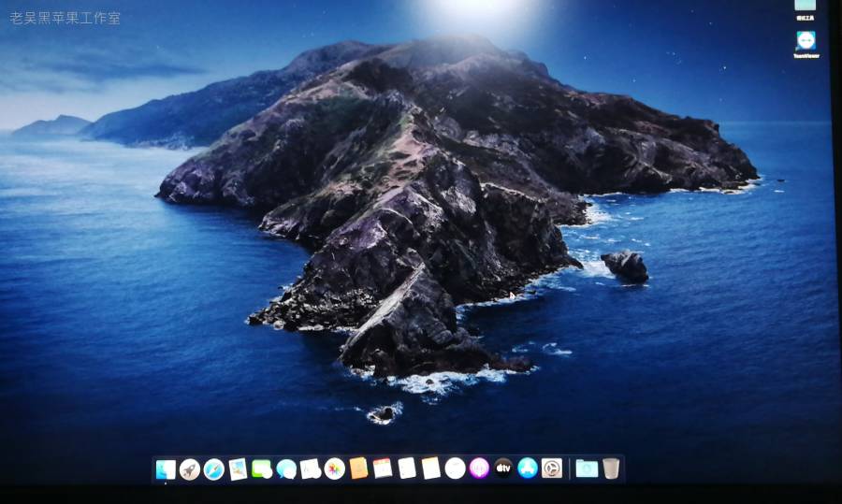Open green FaceTime icon in Dock
The width and height of the screenshot is (842, 504).
(x=262, y=469)
